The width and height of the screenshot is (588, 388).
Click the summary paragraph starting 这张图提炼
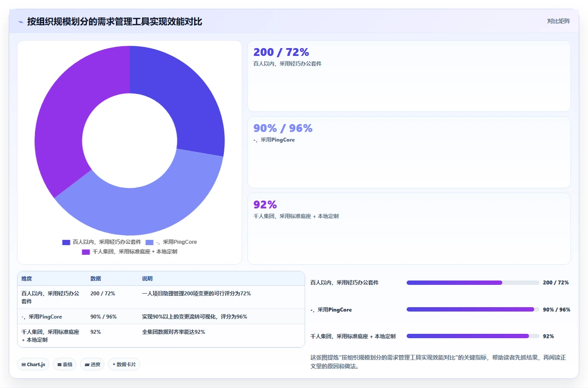tap(438, 362)
